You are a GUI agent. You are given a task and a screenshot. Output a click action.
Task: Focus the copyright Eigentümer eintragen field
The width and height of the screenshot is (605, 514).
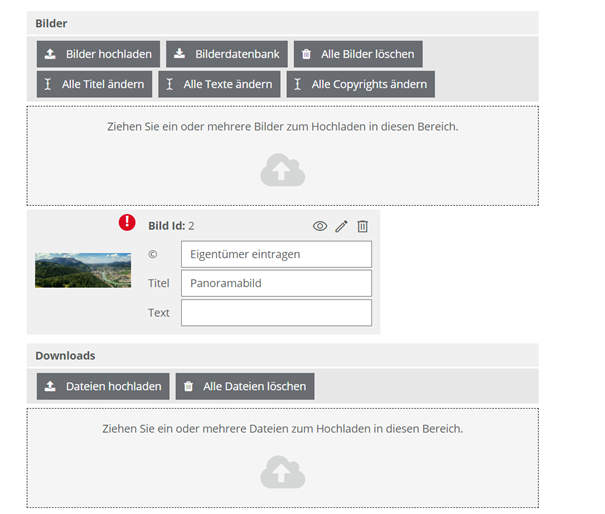point(276,254)
